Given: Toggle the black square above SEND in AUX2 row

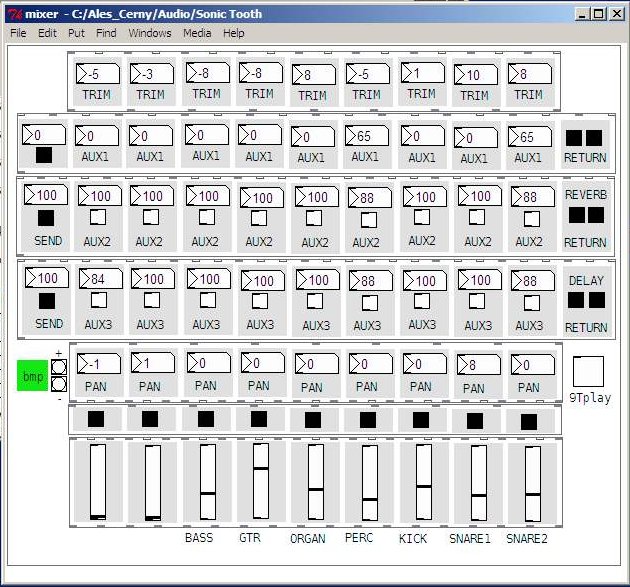Looking at the screenshot, I should [x=46, y=218].
